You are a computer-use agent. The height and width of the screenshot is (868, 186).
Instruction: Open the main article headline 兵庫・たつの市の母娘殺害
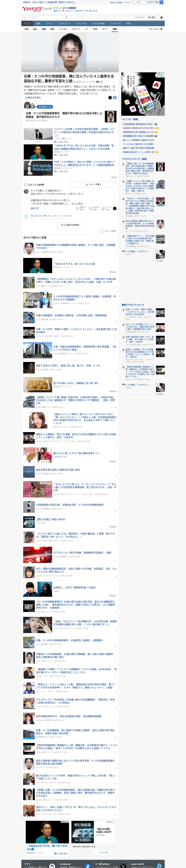tap(69, 79)
